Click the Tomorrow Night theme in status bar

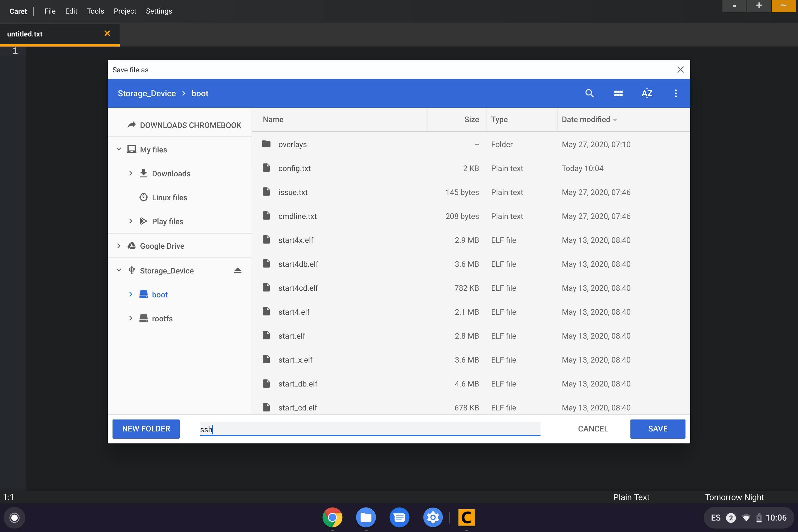pyautogui.click(x=734, y=497)
